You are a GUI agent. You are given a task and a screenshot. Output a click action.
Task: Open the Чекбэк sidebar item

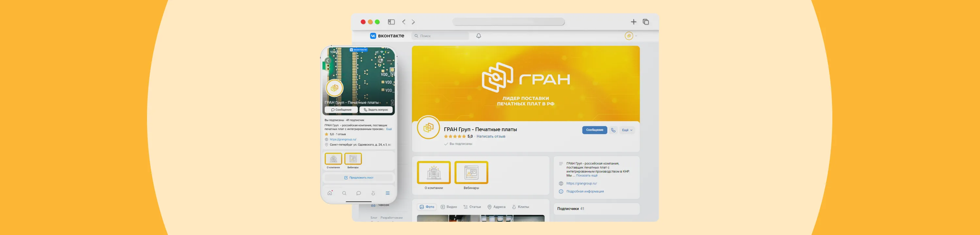(381, 205)
